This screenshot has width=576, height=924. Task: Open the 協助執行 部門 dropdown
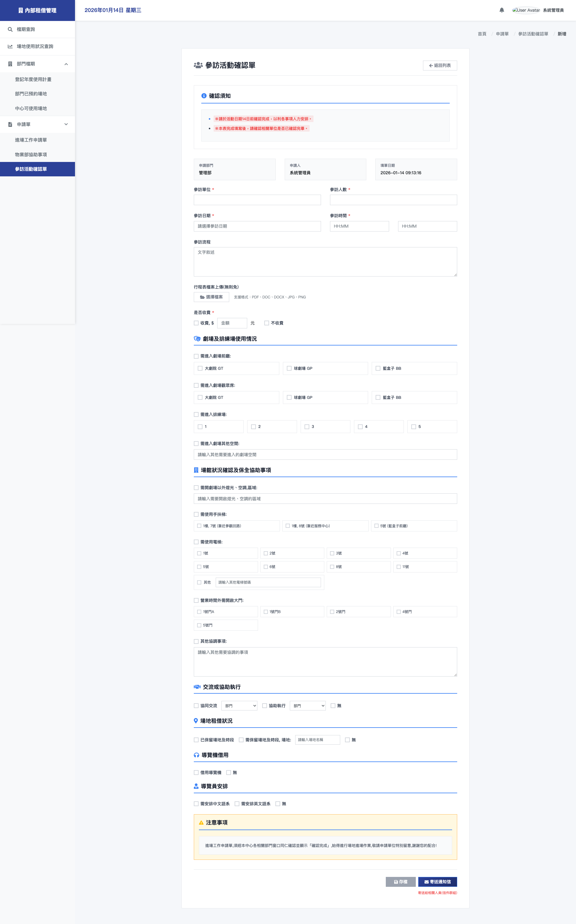[x=307, y=705]
